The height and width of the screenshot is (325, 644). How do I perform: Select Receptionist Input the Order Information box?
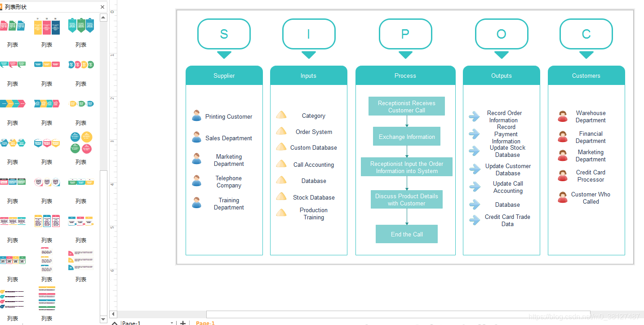coord(407,167)
